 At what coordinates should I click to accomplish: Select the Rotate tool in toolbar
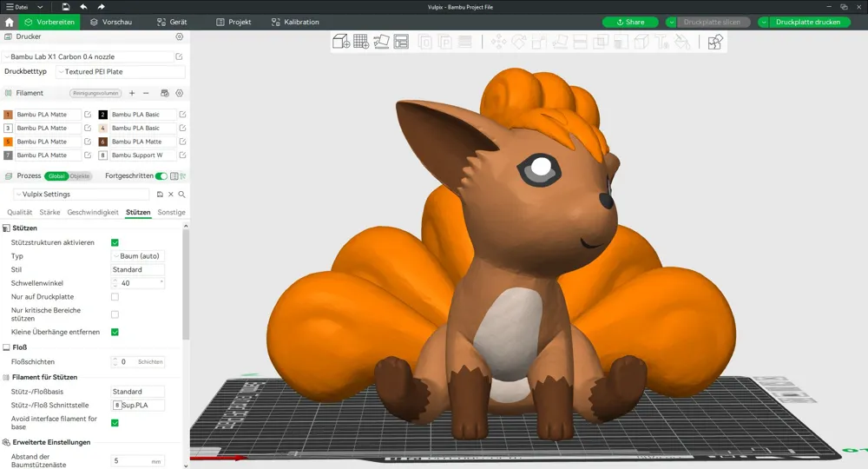click(x=519, y=42)
